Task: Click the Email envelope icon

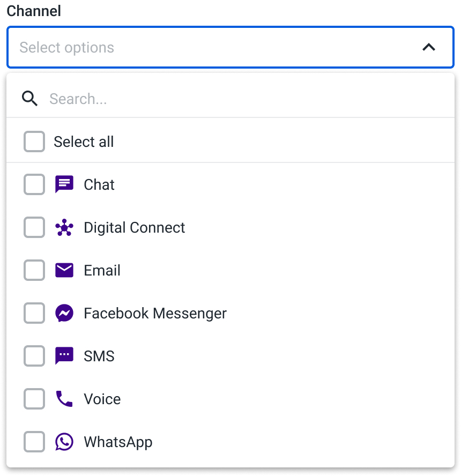Action: pyautogui.click(x=64, y=270)
